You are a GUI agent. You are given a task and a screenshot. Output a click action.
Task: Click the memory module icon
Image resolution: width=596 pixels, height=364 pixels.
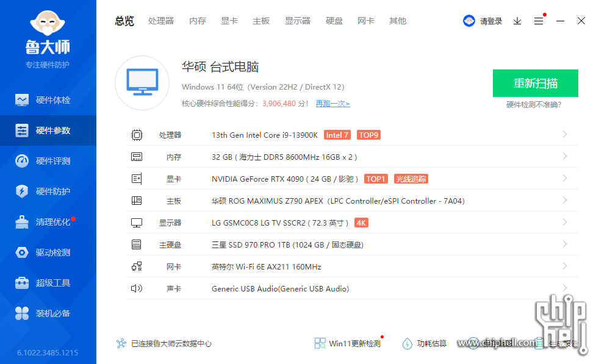(137, 157)
